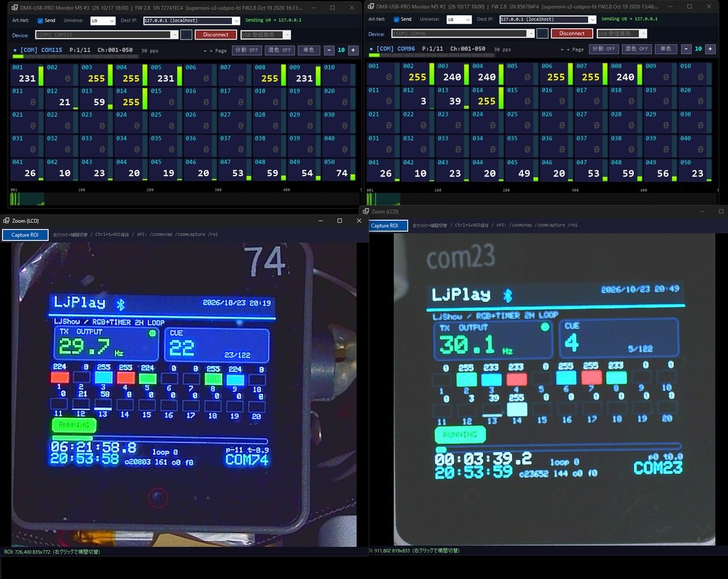Toggle 混色 OFF in Monitor M5 #2
The image size is (728, 579).
(x=637, y=49)
